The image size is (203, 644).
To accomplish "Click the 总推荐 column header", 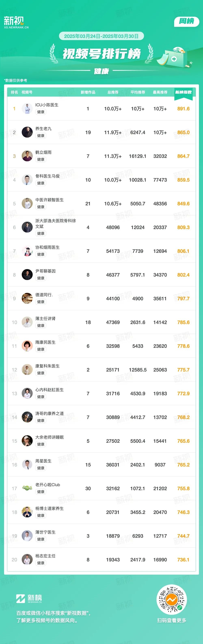I will coord(113,92).
